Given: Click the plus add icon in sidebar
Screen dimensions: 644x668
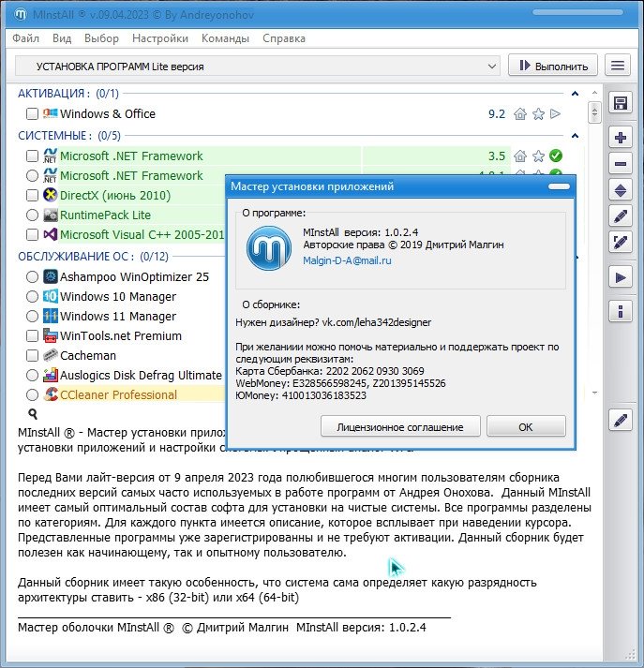Looking at the screenshot, I should (x=621, y=138).
